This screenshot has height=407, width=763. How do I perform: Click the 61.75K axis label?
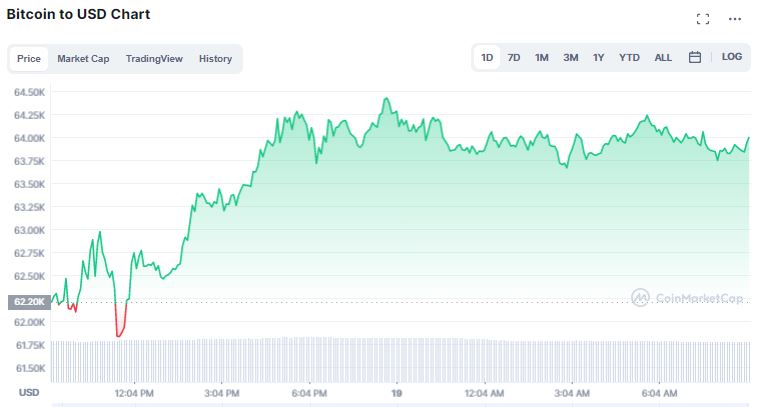click(x=30, y=345)
